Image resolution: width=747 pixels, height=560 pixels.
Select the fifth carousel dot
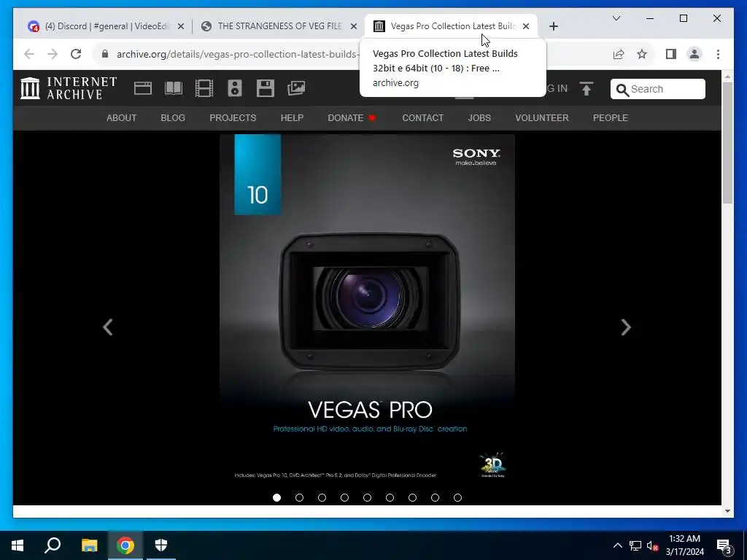pos(368,497)
